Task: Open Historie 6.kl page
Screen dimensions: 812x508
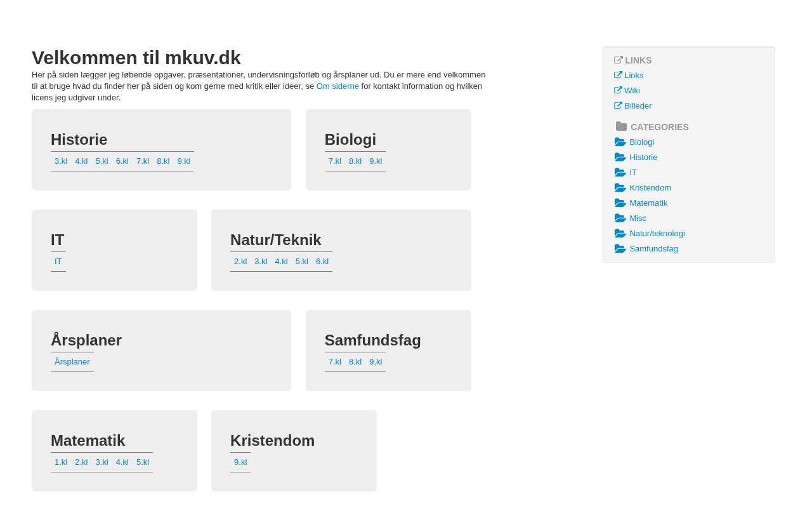Action: 122,161
